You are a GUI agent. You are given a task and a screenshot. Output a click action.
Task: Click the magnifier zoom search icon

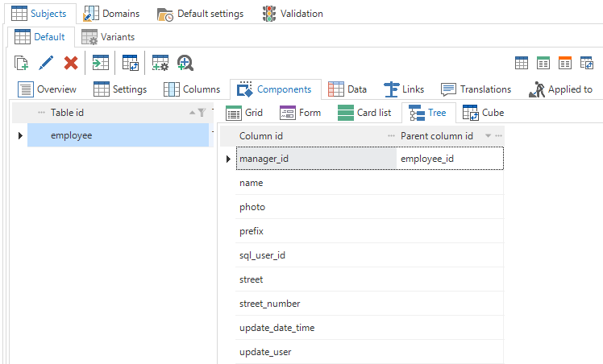pyautogui.click(x=185, y=63)
